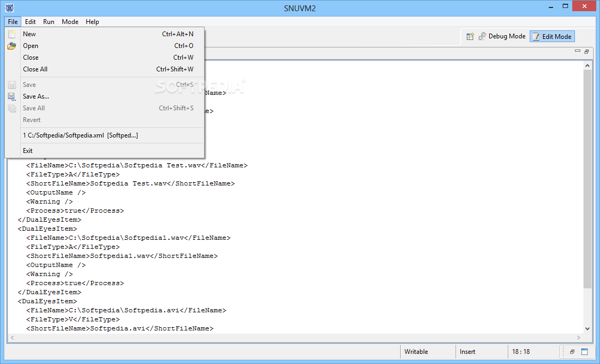Switch to Debug Mode perspective
Viewport: 600px width, 364px height.
(x=501, y=36)
